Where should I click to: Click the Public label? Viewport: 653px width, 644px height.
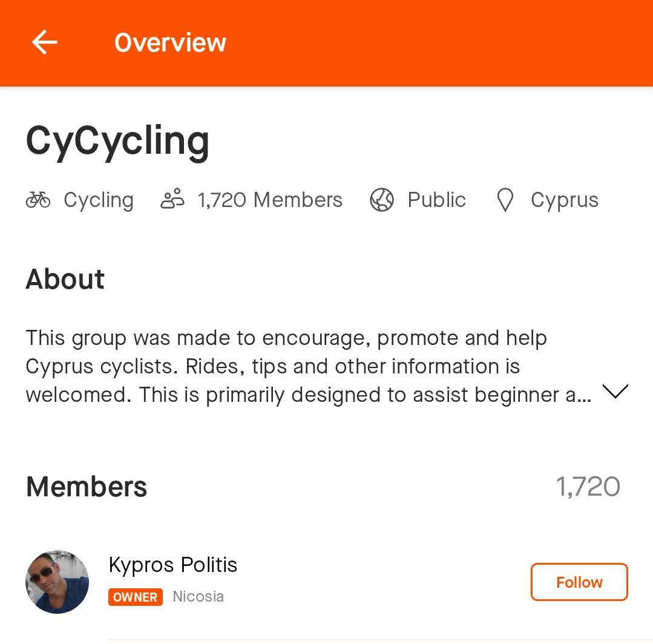(x=436, y=200)
